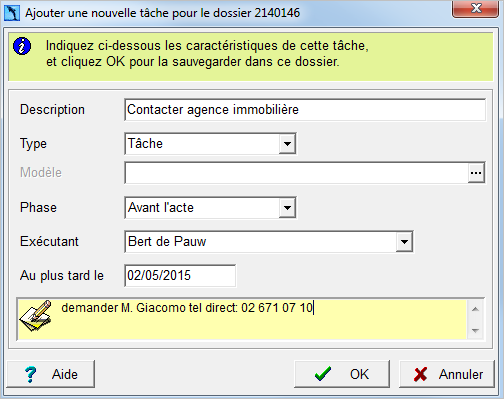Open the Exécutant dropdown list
This screenshot has width=504, height=399.
pos(404,242)
